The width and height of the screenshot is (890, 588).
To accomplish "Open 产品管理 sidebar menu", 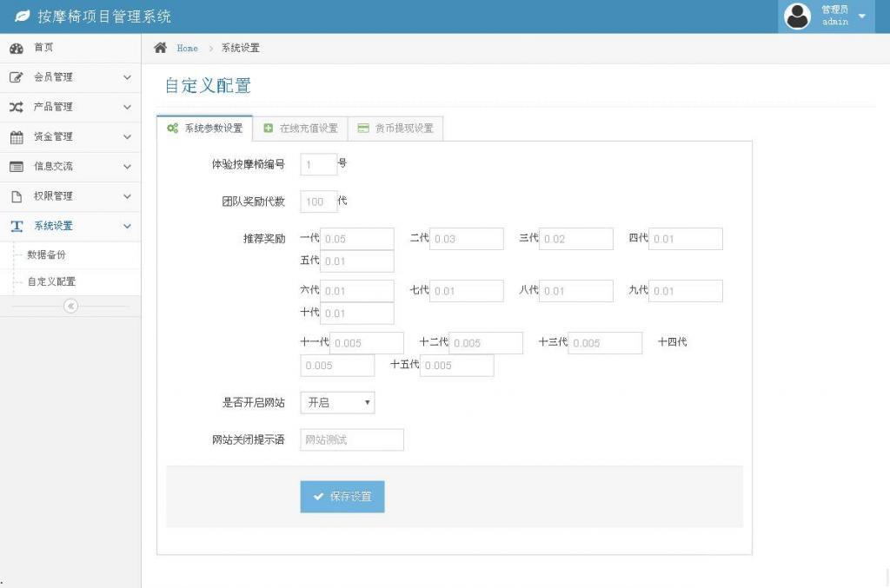I will [70, 107].
